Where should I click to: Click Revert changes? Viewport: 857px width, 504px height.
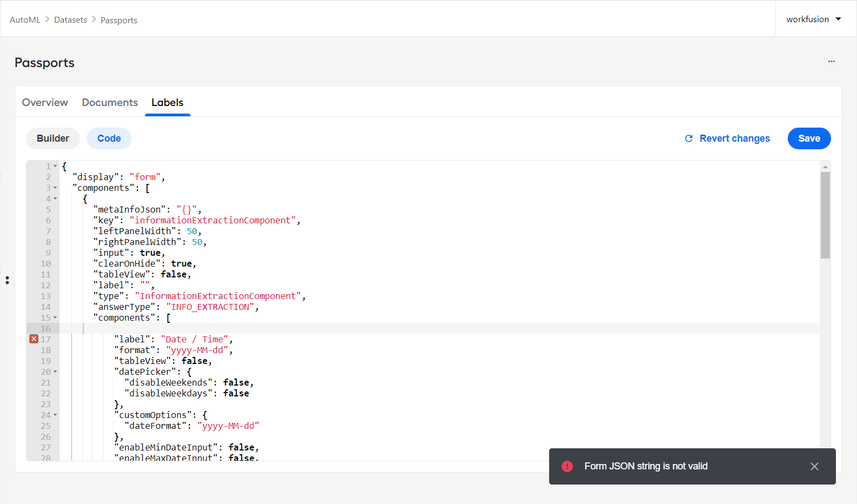(x=727, y=138)
